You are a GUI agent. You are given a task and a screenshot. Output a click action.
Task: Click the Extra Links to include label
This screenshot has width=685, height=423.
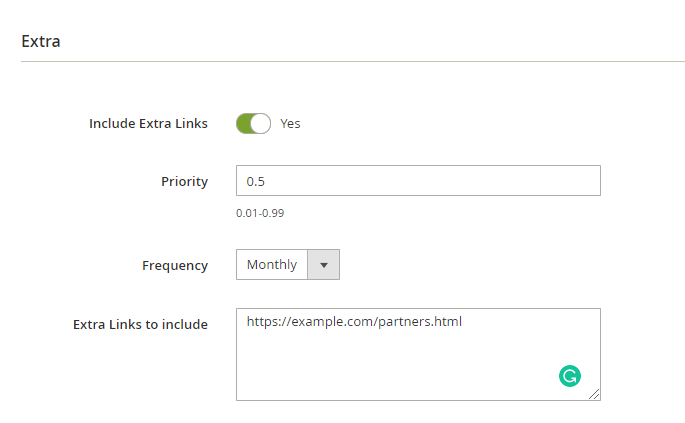[x=140, y=325]
